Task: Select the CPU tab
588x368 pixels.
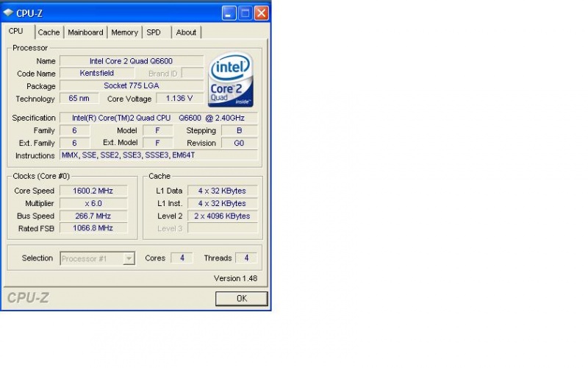Action: point(16,32)
